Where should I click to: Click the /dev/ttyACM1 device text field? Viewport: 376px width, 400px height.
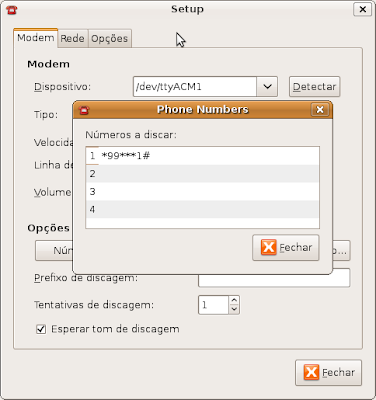click(x=195, y=87)
